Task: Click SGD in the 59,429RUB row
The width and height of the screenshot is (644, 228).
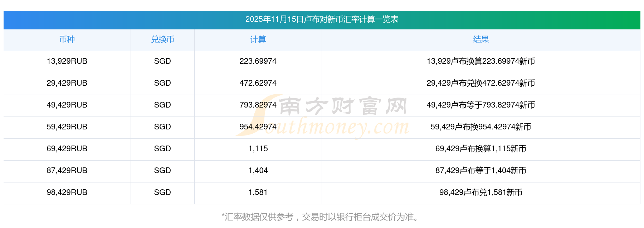Action: [162, 127]
